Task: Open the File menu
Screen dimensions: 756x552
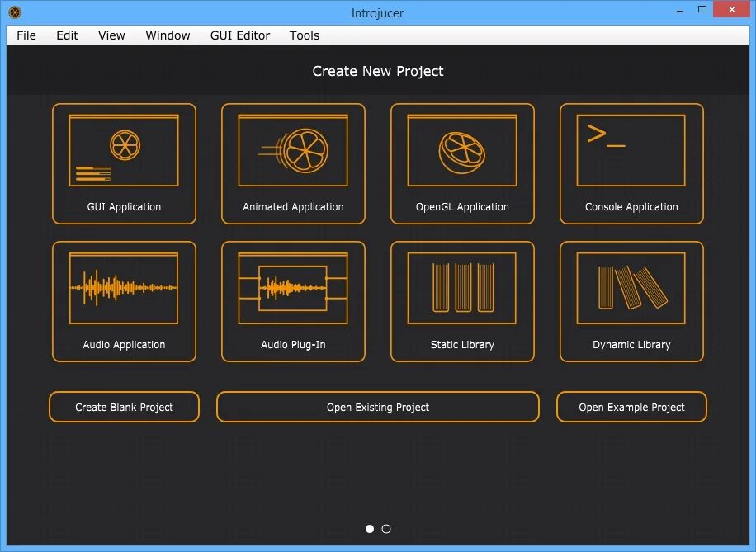Action: point(26,35)
